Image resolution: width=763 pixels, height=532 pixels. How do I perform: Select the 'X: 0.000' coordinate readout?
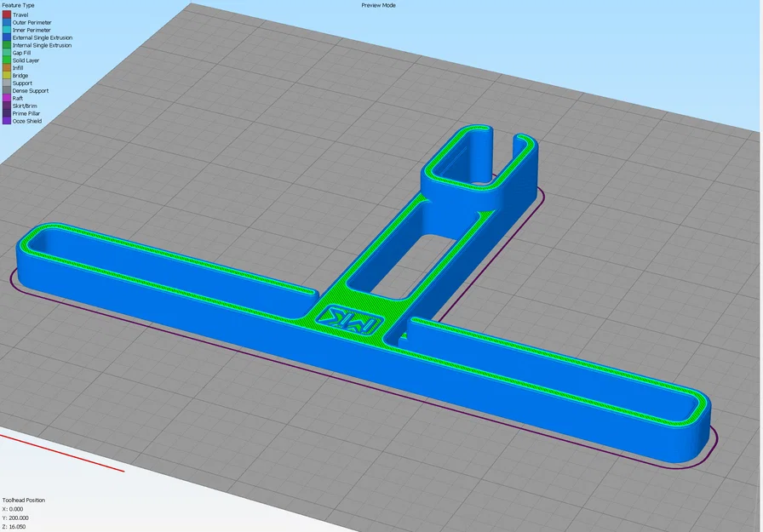click(13, 509)
